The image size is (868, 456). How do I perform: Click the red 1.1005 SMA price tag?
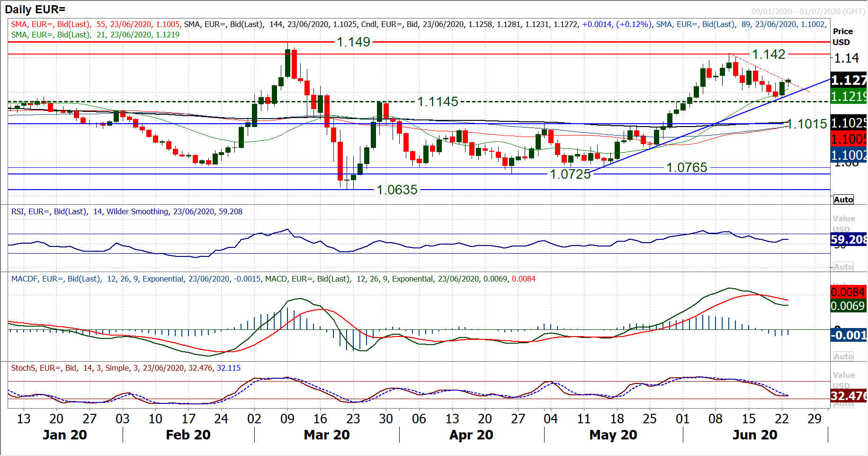849,139
